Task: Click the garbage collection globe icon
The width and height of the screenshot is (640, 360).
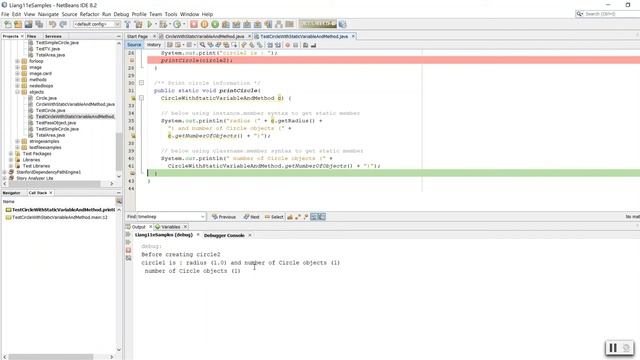Action: pyautogui.click(x=342, y=24)
